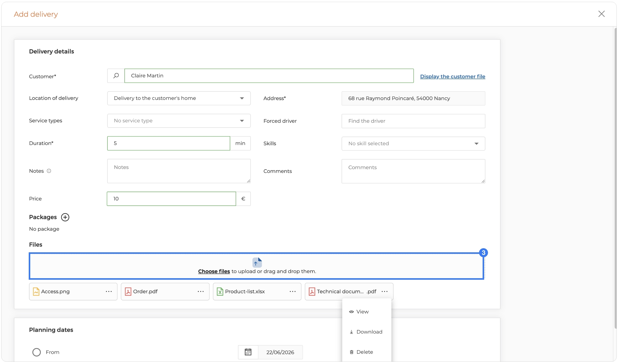Open options menu for Product-list.xlsx

coord(293,292)
